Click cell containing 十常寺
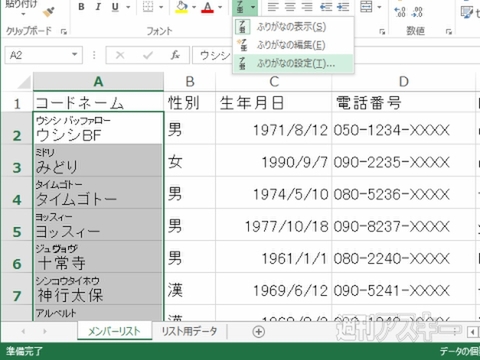Screen dimensions: 480x360 tap(98, 257)
